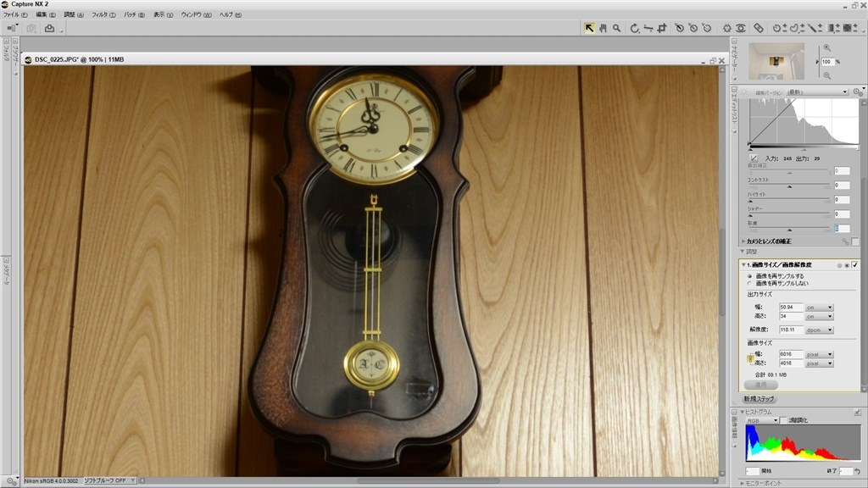Uncheck the 画像サイズ／画像解像度 step checkbox
This screenshot has height=488, width=868.
click(x=855, y=266)
